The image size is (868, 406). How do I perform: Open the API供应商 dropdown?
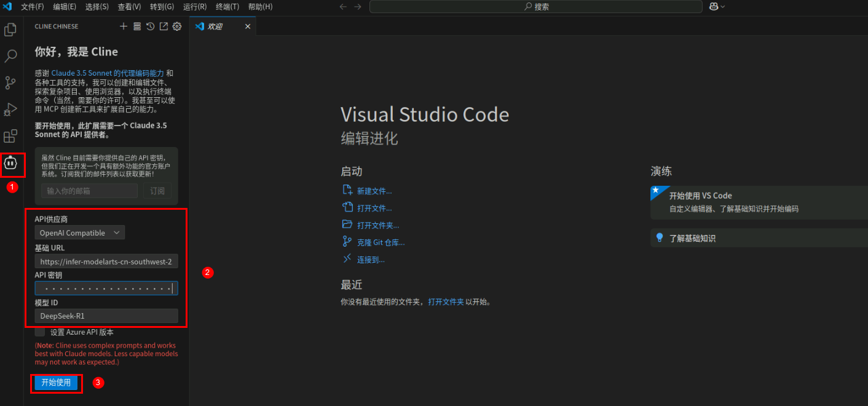(80, 233)
